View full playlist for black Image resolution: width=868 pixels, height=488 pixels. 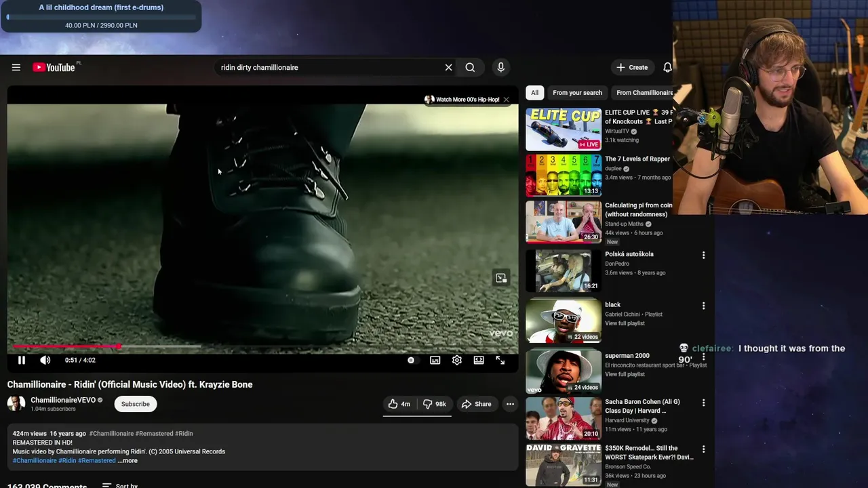point(625,323)
